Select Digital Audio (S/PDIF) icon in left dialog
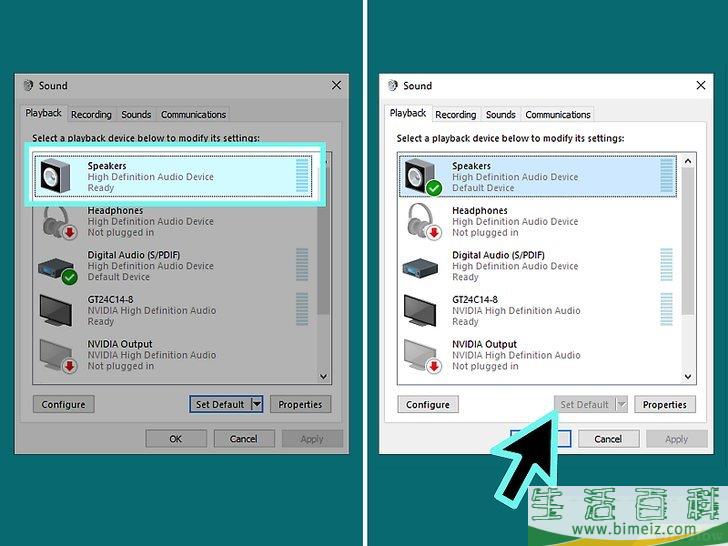Viewport: 728px width, 546px height. pos(56,266)
